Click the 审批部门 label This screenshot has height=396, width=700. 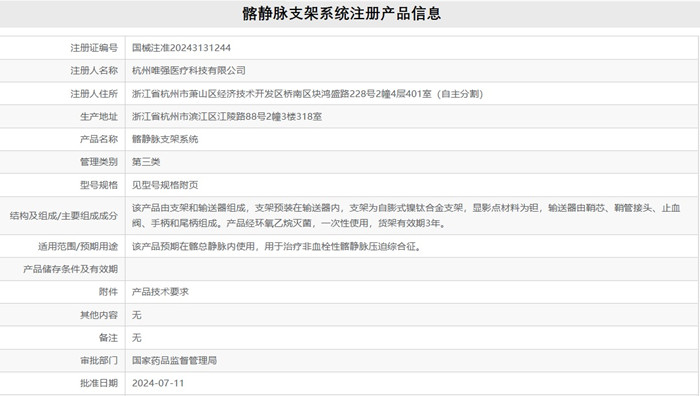pyautogui.click(x=99, y=361)
